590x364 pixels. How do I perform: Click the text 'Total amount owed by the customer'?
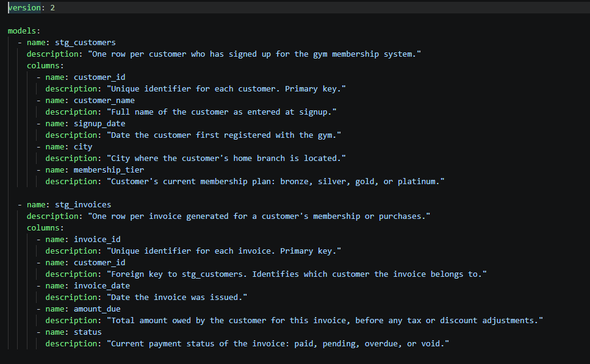pyautogui.click(x=189, y=321)
